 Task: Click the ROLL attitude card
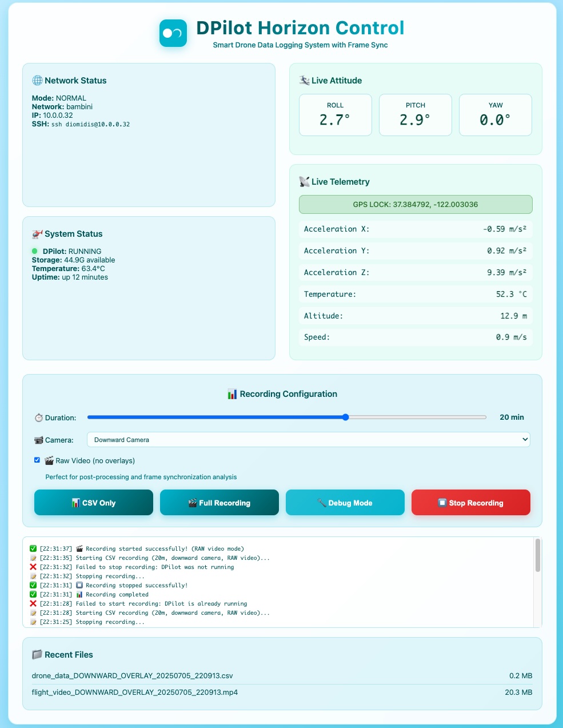point(336,115)
